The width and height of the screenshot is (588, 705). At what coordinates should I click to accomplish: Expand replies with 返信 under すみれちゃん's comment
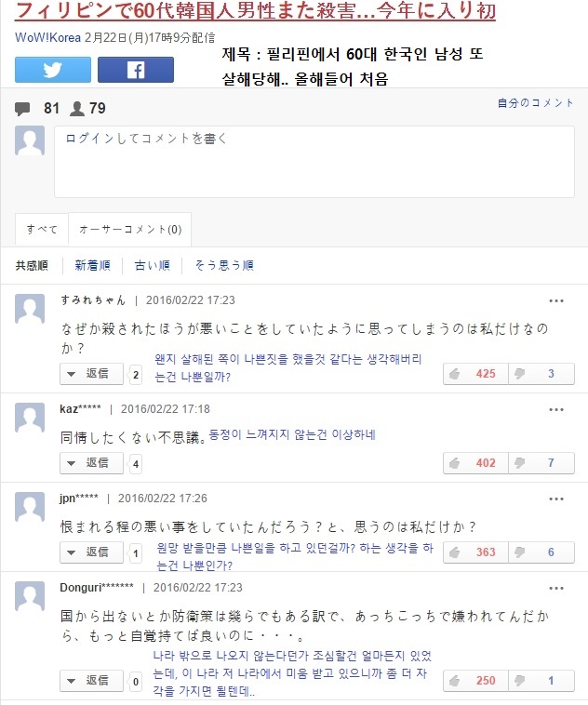pos(92,374)
